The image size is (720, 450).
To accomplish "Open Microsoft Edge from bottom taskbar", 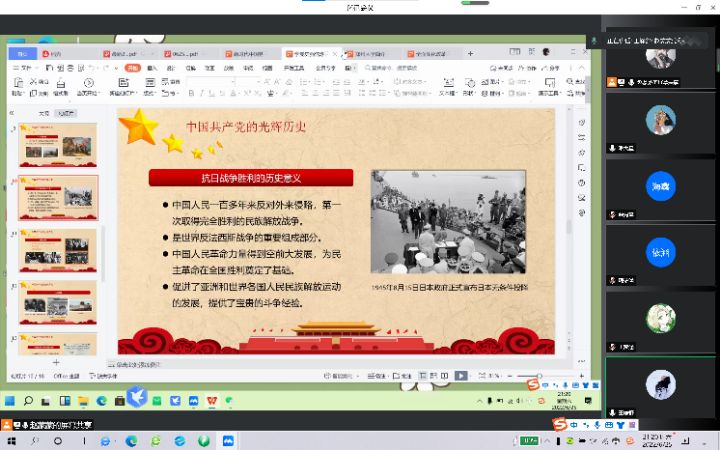I will click(x=131, y=440).
